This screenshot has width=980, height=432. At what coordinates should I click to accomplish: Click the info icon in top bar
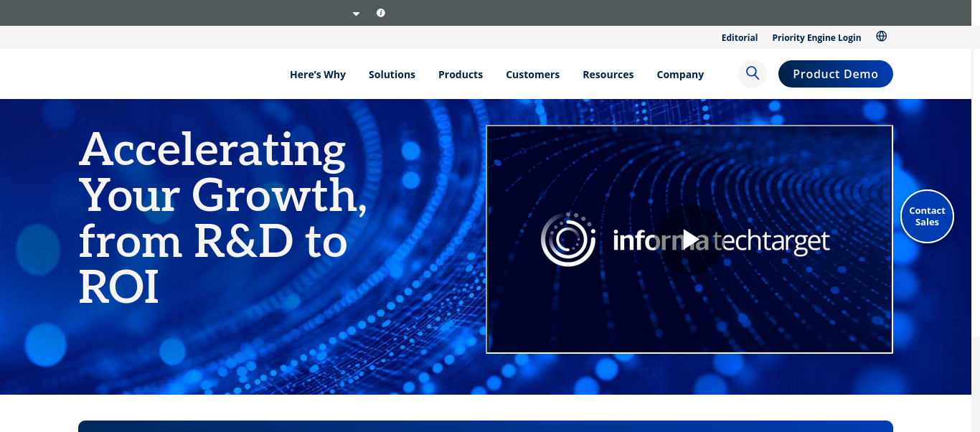[381, 13]
